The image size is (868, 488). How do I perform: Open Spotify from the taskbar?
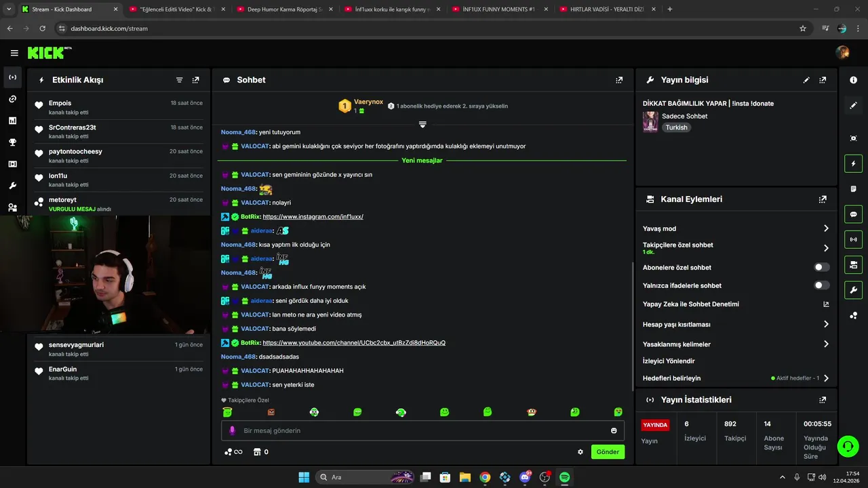pos(564,477)
